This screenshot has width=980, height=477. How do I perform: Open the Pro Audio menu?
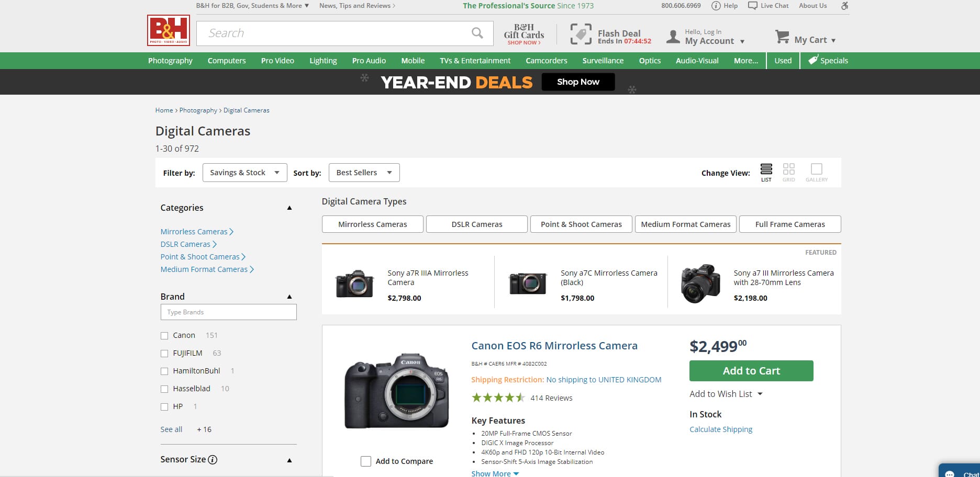tap(369, 61)
